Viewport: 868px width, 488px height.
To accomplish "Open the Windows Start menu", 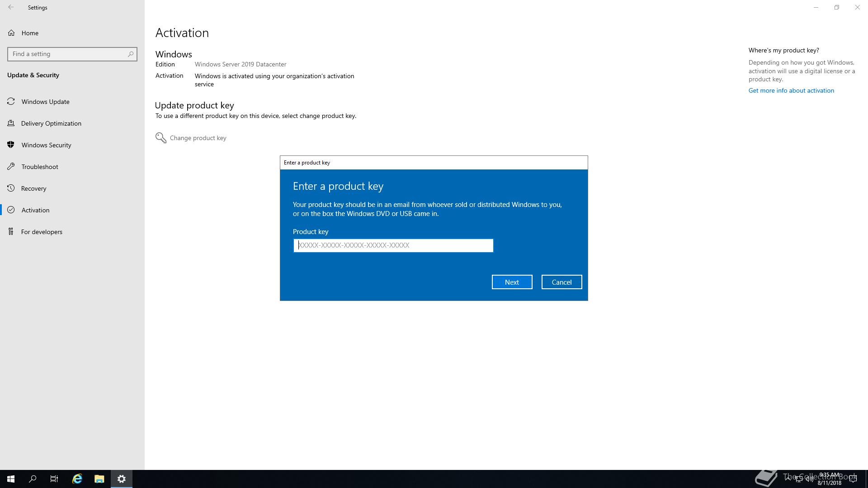I will pos(11,479).
